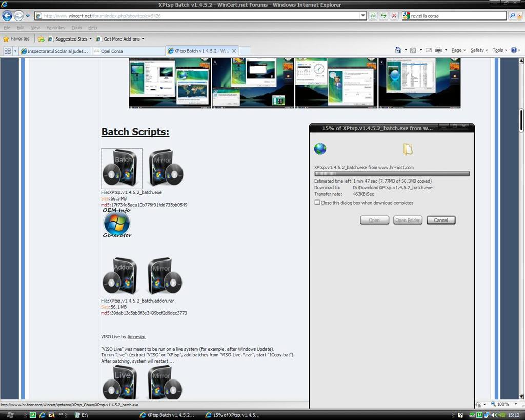Click the browser Forward arrow button
The image size is (525, 420).
pyautogui.click(x=19, y=16)
